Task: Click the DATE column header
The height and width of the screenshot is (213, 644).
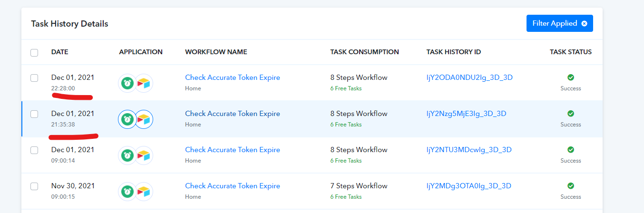Action: (60, 52)
